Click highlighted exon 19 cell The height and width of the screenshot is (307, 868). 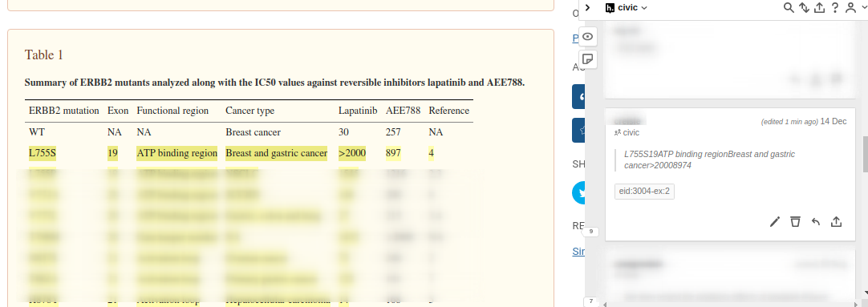click(x=112, y=152)
